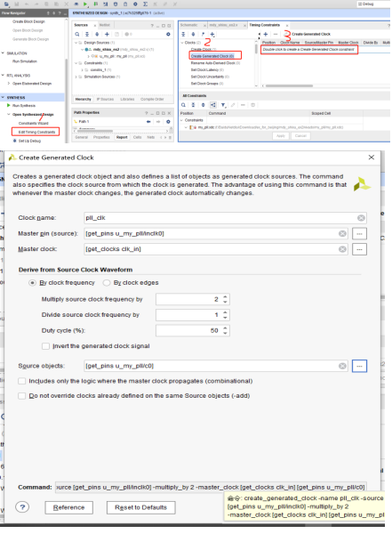Increase the Multiply source clock frequency value
The image size is (392, 534).
coord(225,297)
